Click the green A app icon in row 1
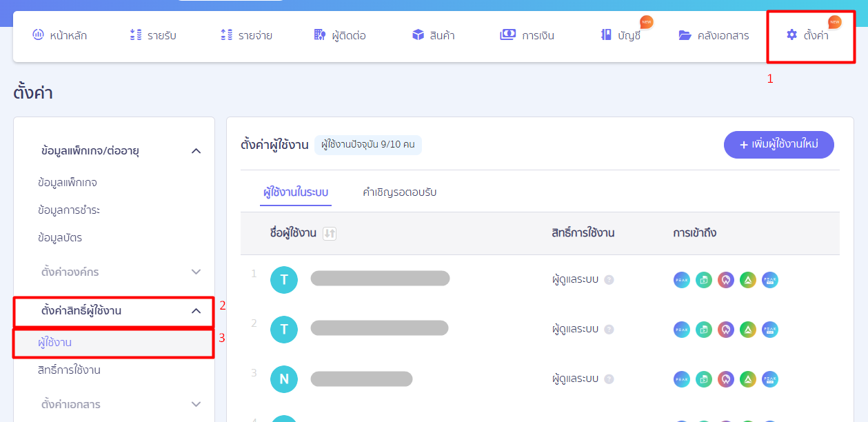Screen dimensions: 868x422 pos(748,280)
